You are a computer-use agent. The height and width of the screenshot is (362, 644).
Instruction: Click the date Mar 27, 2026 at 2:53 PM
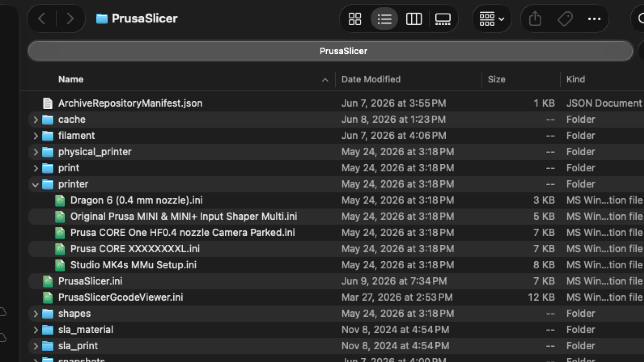pos(397,297)
